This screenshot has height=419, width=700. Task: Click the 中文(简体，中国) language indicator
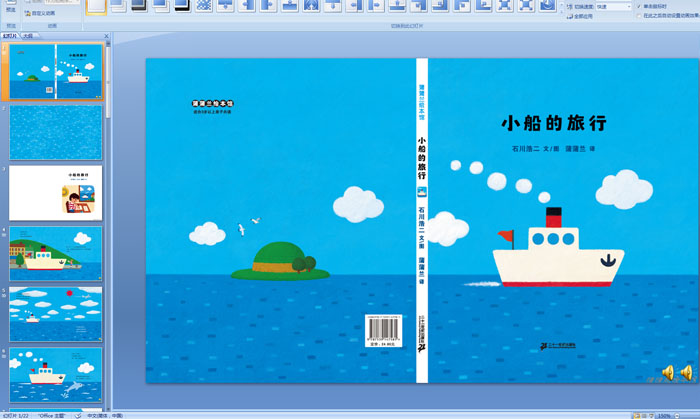[x=105, y=415]
